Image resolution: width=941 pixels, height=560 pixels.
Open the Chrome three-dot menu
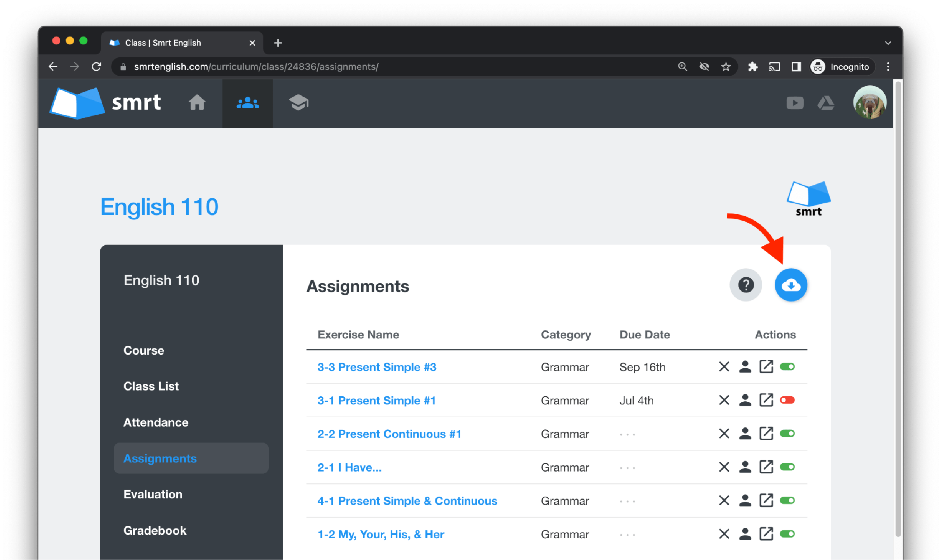click(888, 67)
